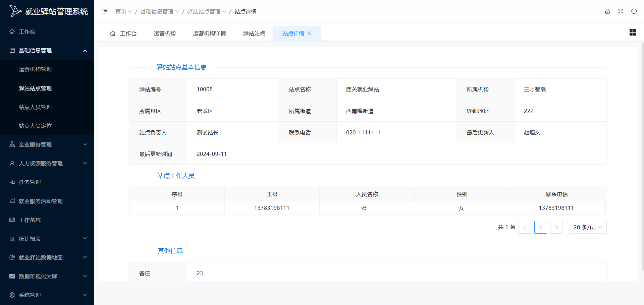Go to next page arrow
Screen dimensions: 644x305
pos(556,227)
